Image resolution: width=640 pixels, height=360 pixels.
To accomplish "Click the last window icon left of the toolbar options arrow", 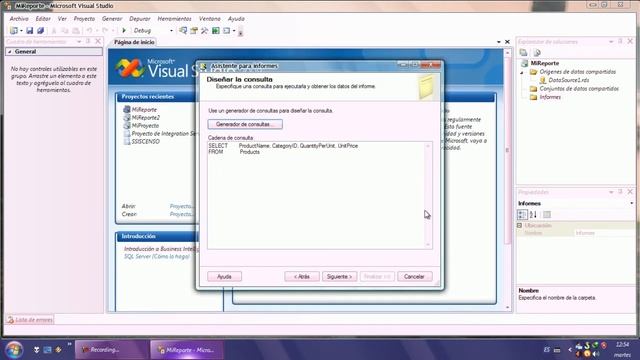I will [x=227, y=31].
